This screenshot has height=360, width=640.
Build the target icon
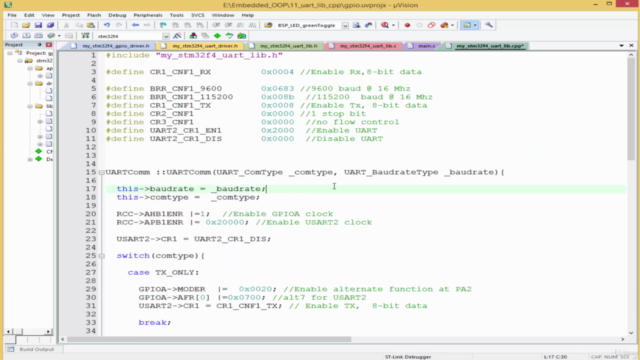[x=26, y=36]
